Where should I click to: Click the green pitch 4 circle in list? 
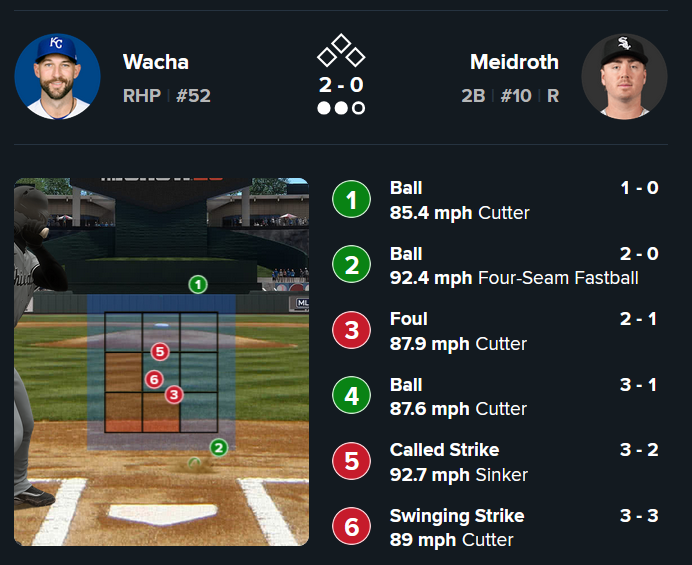[x=351, y=396]
